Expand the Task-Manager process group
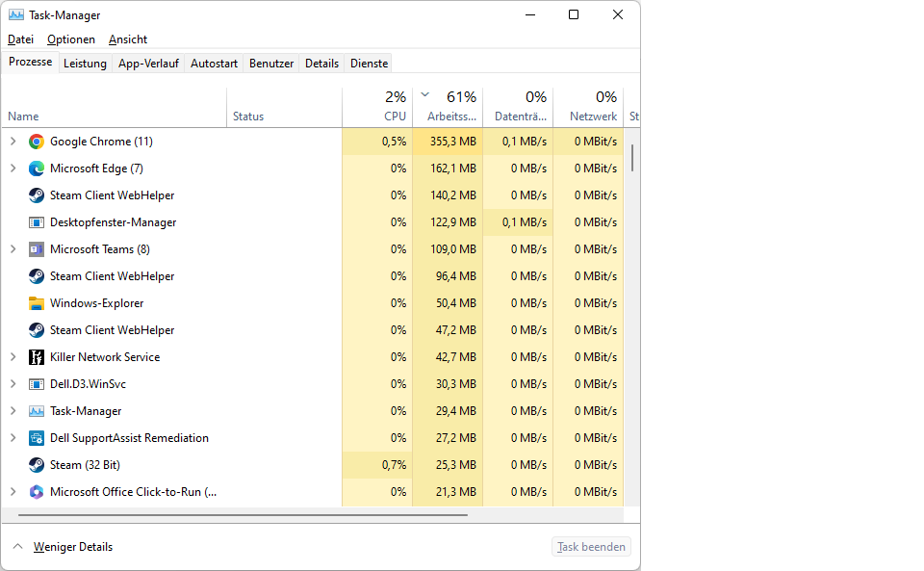Screen dimensions: 924x571 tap(13, 411)
